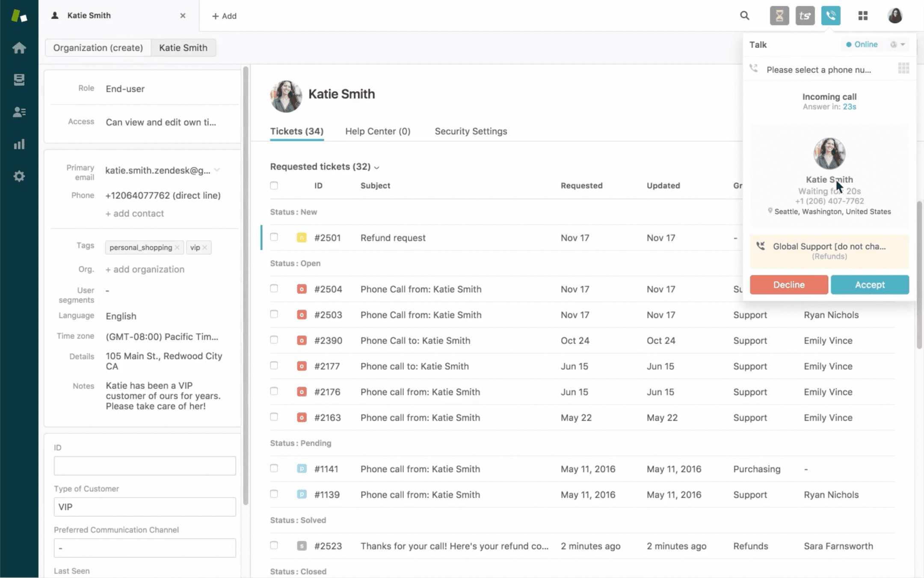Switch to the Security Settings tab
The image size is (924, 578).
pyautogui.click(x=470, y=131)
